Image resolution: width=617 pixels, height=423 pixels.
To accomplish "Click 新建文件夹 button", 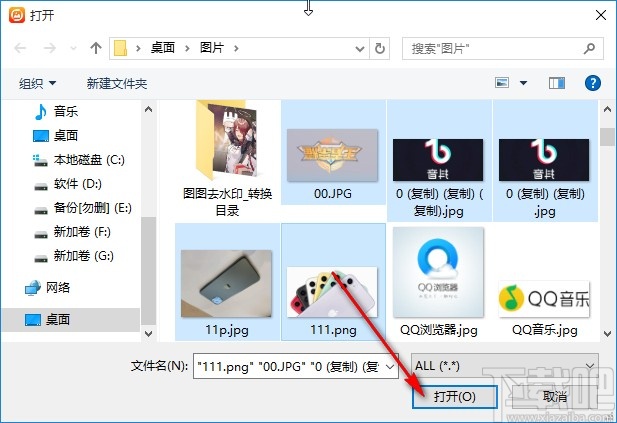I will 117,83.
